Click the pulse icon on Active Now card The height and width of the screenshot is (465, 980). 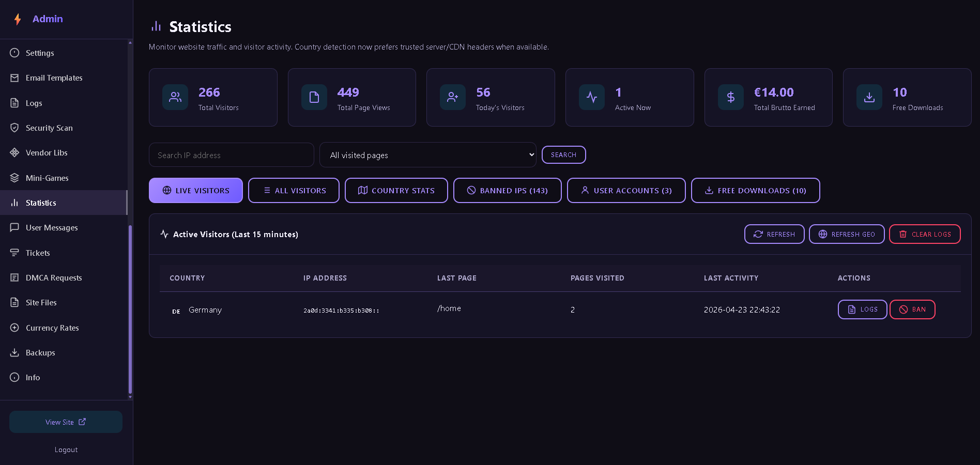(592, 97)
